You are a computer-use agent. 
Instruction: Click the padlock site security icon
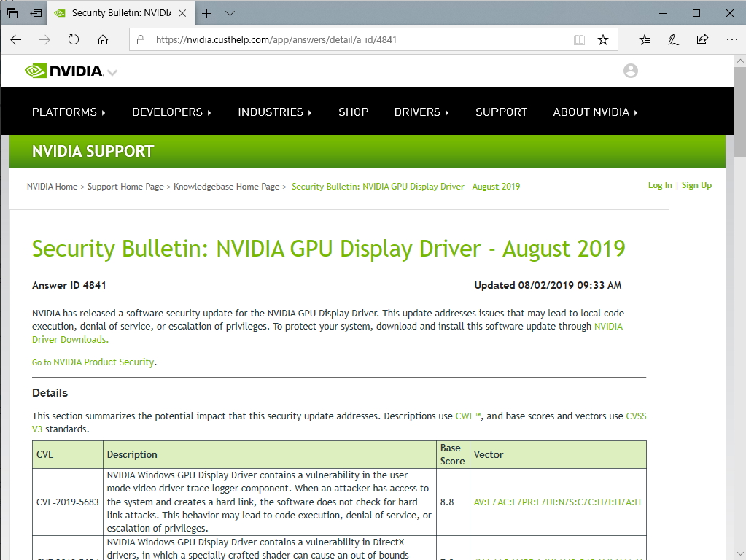141,40
